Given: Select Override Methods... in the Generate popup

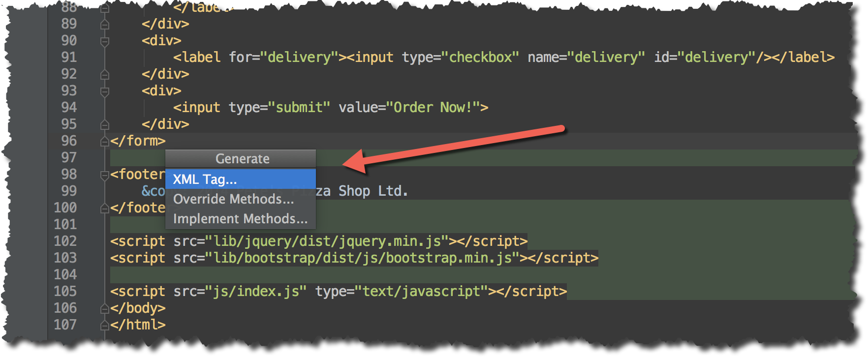Looking at the screenshot, I should click(240, 199).
